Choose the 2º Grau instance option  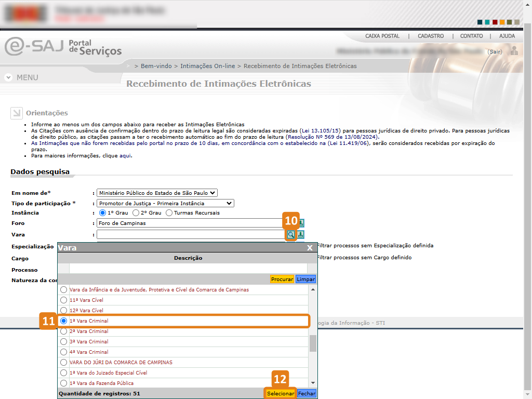click(136, 213)
